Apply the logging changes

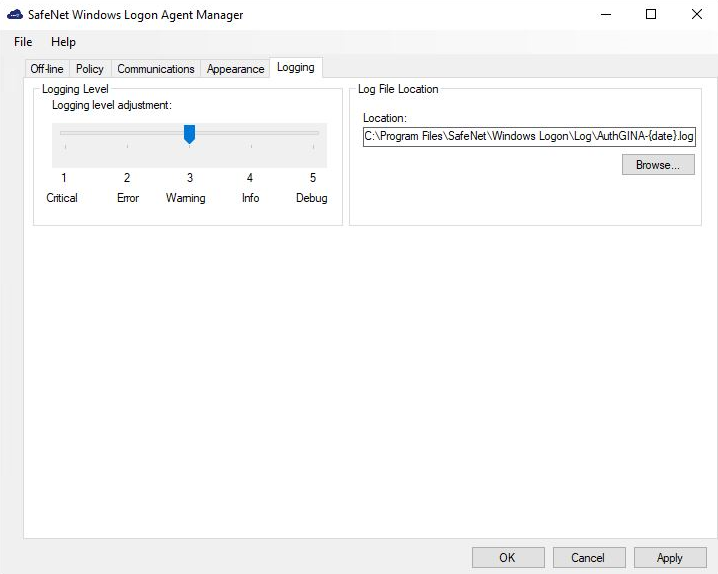(x=670, y=558)
